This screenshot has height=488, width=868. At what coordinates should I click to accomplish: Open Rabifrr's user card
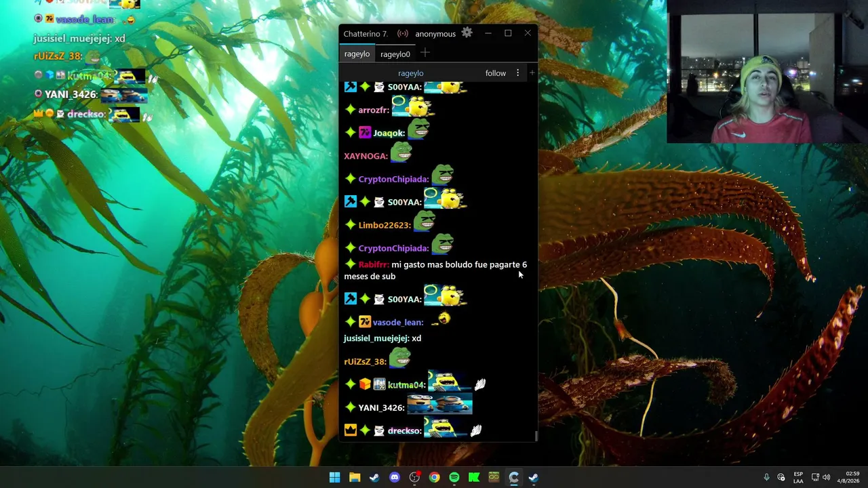point(374,265)
